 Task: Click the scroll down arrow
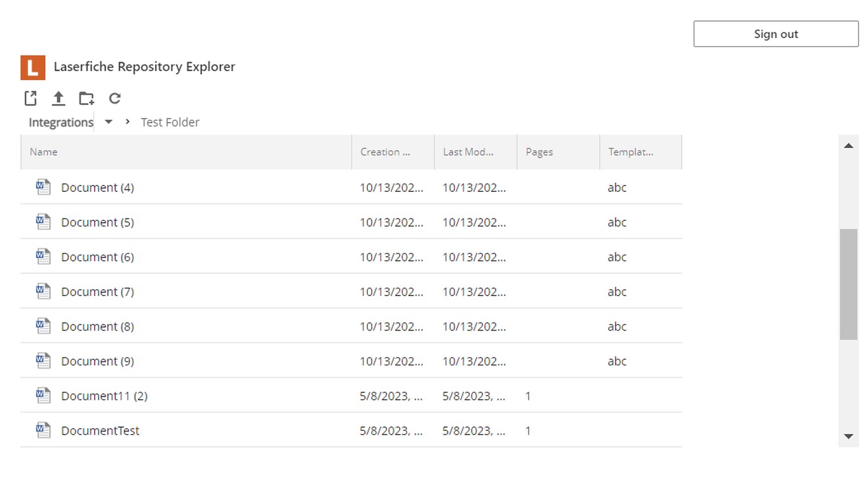click(x=848, y=437)
